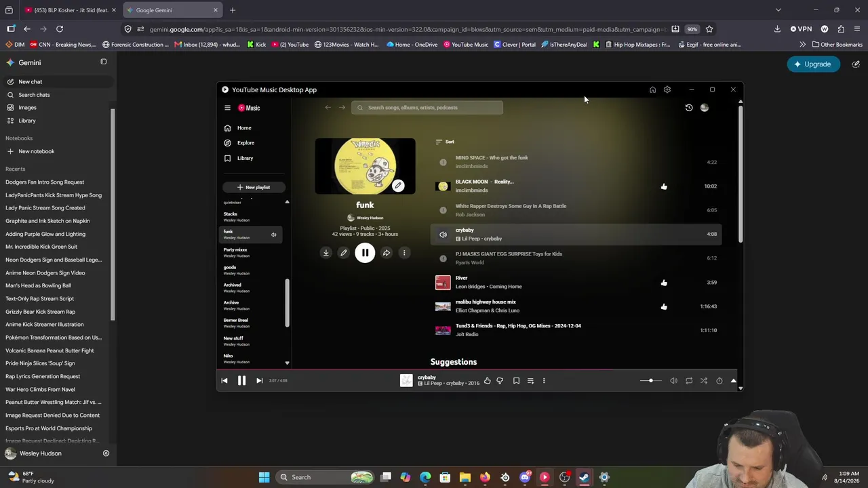Expand the now playing view arrow
The image size is (868, 488).
point(733,381)
